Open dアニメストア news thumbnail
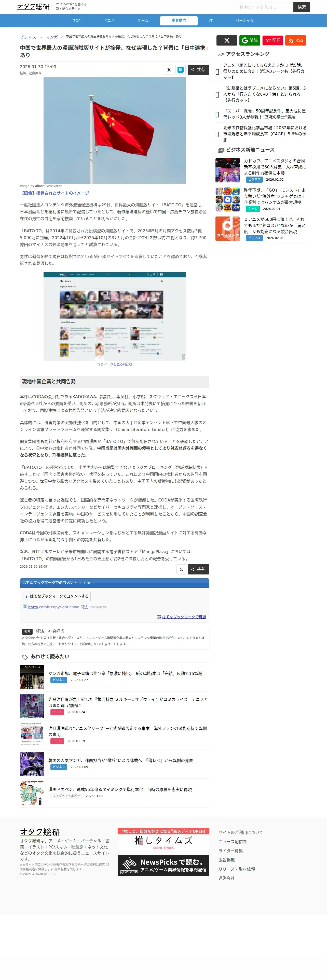327x980 pixels. tap(228, 229)
